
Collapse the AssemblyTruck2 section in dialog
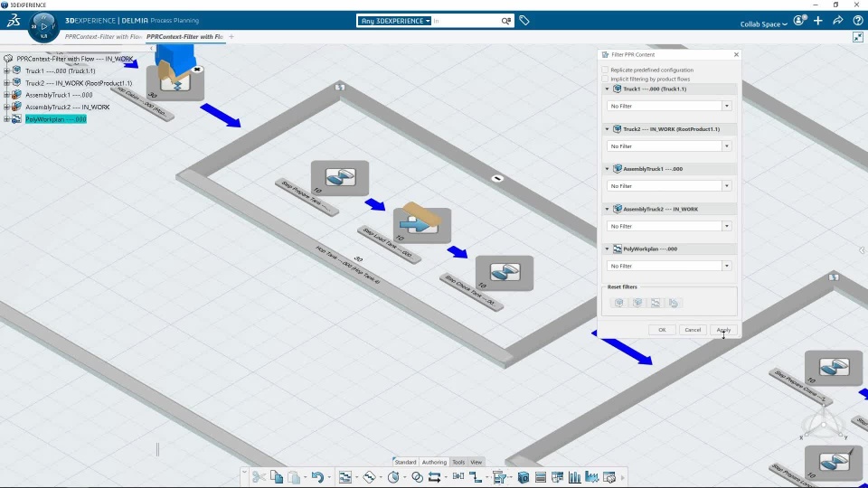click(607, 209)
